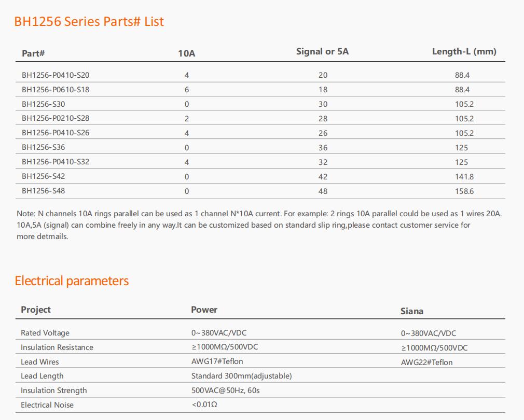Select the Signal or 5A column header
Image resolution: width=524 pixels, height=420 pixels.
click(x=322, y=51)
